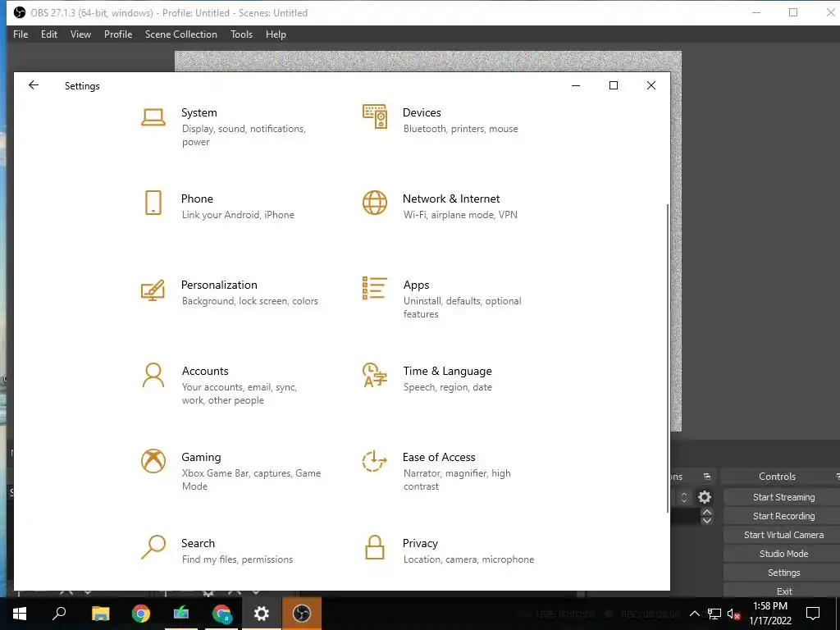Show hidden tray icons chevron
This screenshot has height=630, width=840.
pos(694,614)
